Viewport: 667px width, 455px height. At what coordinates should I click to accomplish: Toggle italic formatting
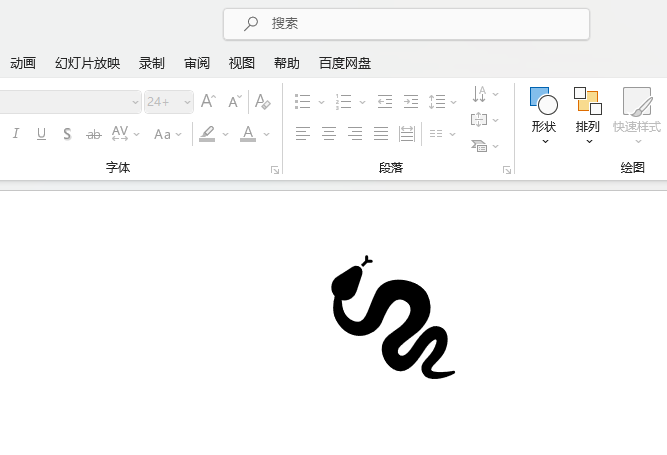click(x=16, y=134)
